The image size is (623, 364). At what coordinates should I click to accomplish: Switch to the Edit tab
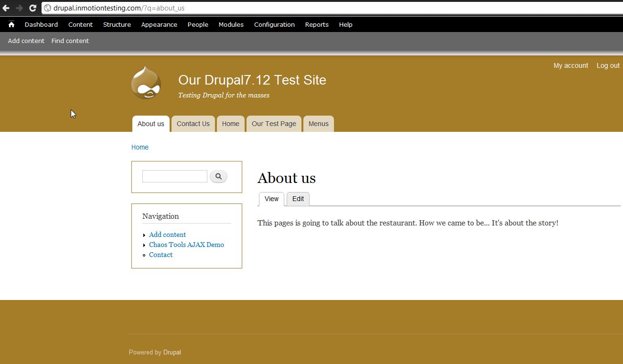click(x=298, y=199)
